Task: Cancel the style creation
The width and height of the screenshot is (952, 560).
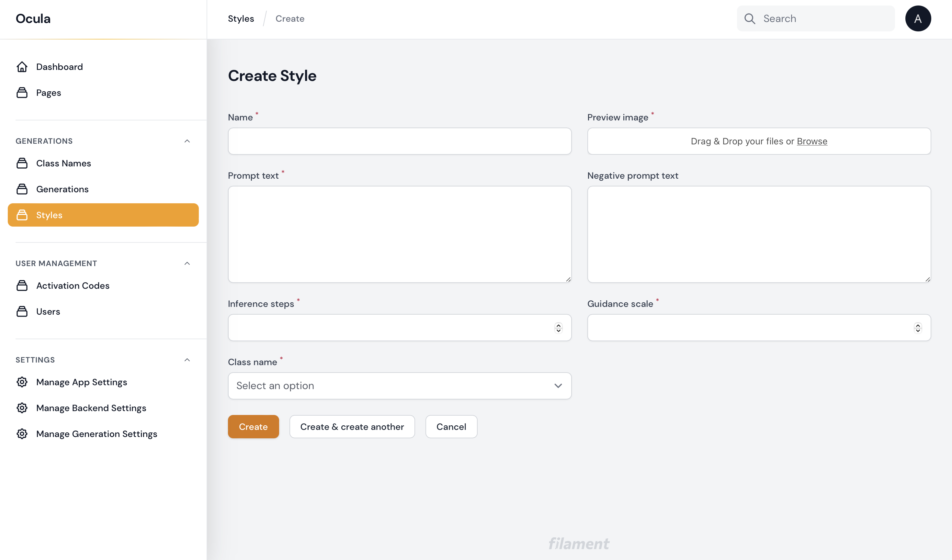Action: click(451, 427)
